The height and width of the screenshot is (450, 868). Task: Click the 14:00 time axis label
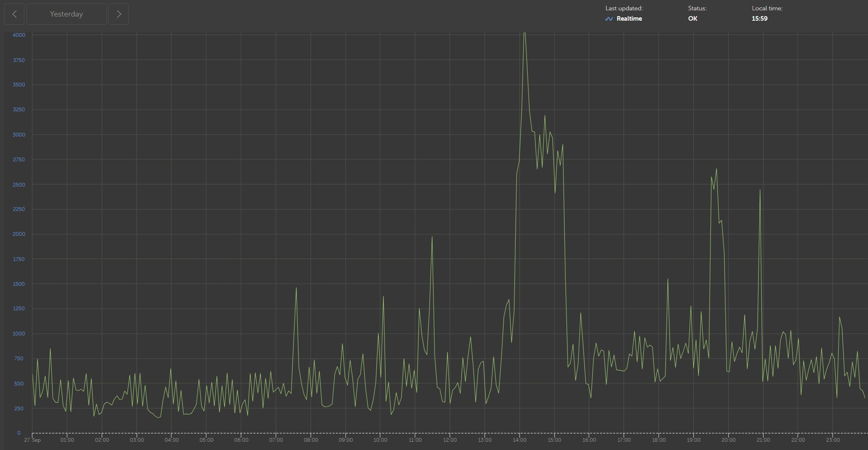point(519,440)
